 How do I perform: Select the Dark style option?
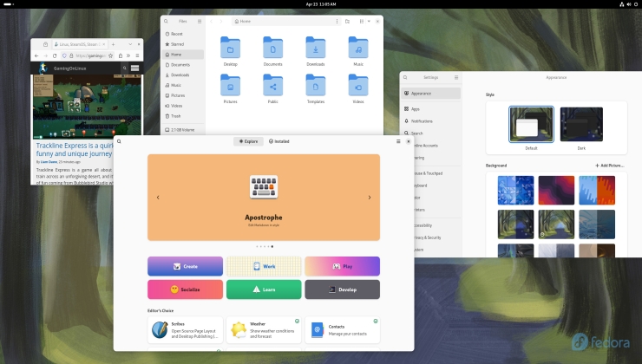pos(581,124)
